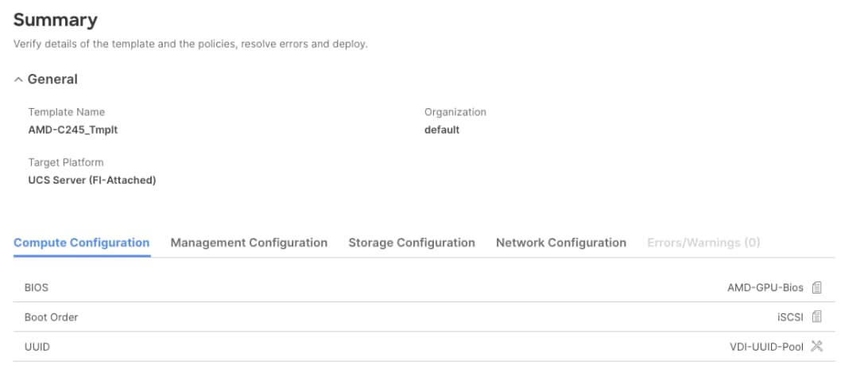
Task: Click the VDI-UUID-Pool policy name
Action: 767,347
